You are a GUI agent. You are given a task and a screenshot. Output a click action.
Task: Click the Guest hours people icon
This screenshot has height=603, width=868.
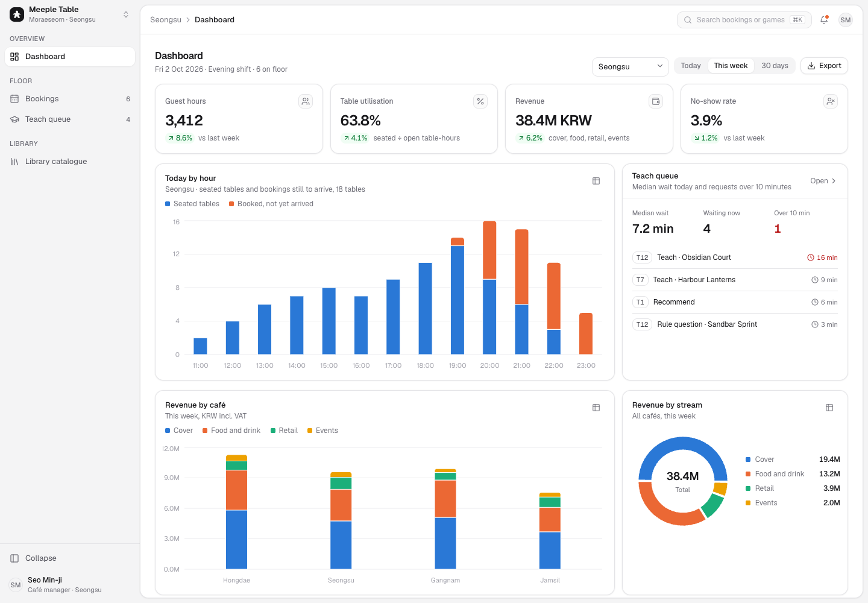(x=306, y=101)
